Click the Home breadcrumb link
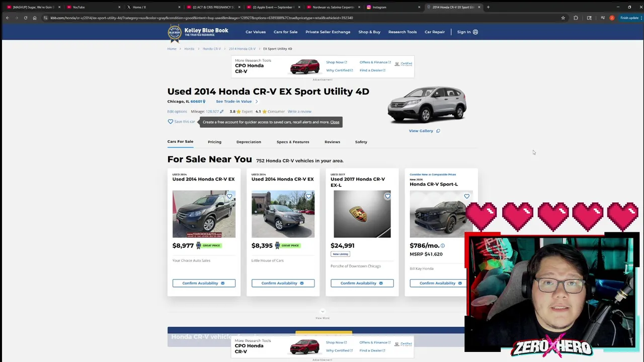This screenshot has height=362, width=644. [x=172, y=49]
